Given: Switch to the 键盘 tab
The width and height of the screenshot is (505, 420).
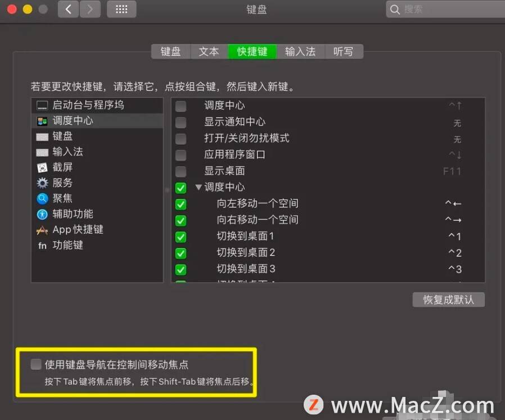Looking at the screenshot, I should pyautogui.click(x=171, y=52).
